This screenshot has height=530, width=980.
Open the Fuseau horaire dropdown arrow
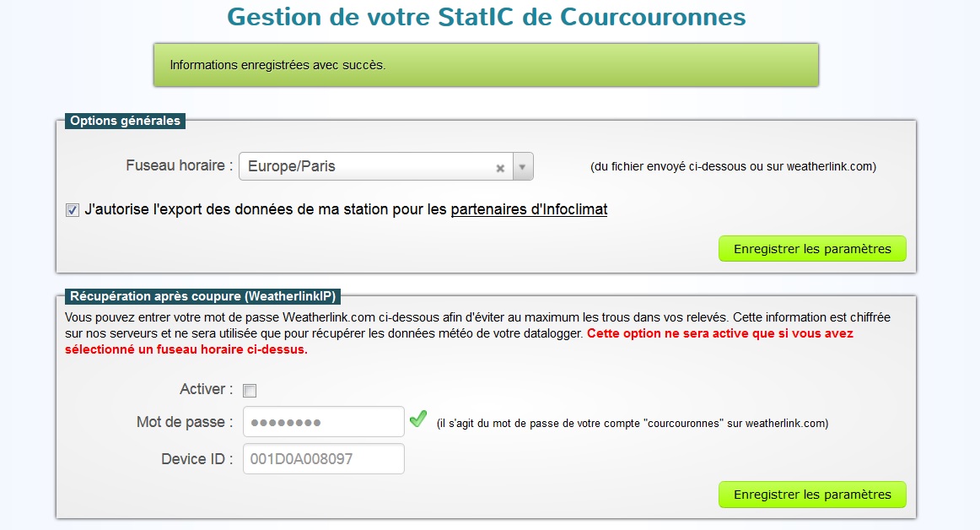click(523, 167)
